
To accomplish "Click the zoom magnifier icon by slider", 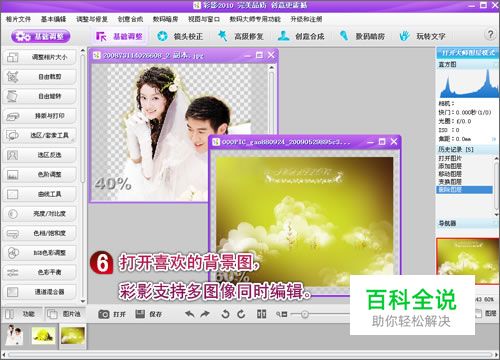I will [x=281, y=314].
